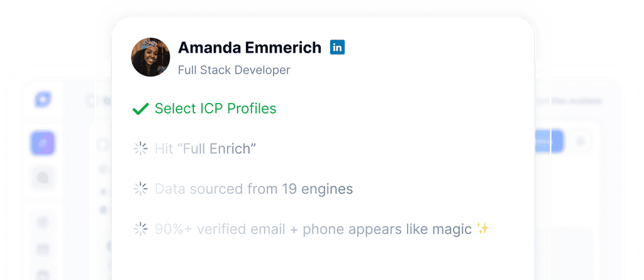Viewport: 644px width, 280px height.
Task: Click the blurred app logo atop the sidebar
Action: 43,99
